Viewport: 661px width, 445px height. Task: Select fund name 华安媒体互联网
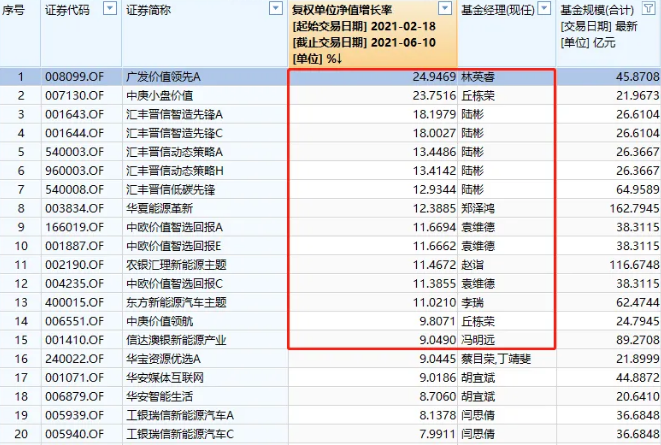click(165, 378)
